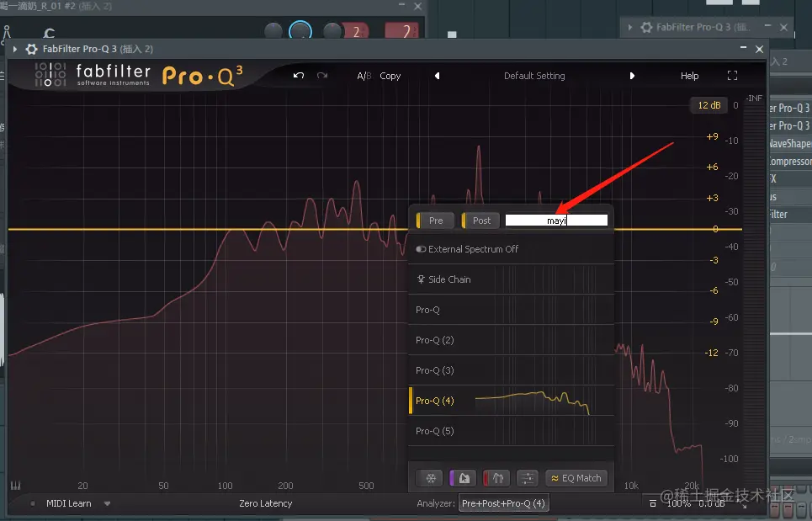Click the undo arrow in Pro-Q 3 header

298,76
